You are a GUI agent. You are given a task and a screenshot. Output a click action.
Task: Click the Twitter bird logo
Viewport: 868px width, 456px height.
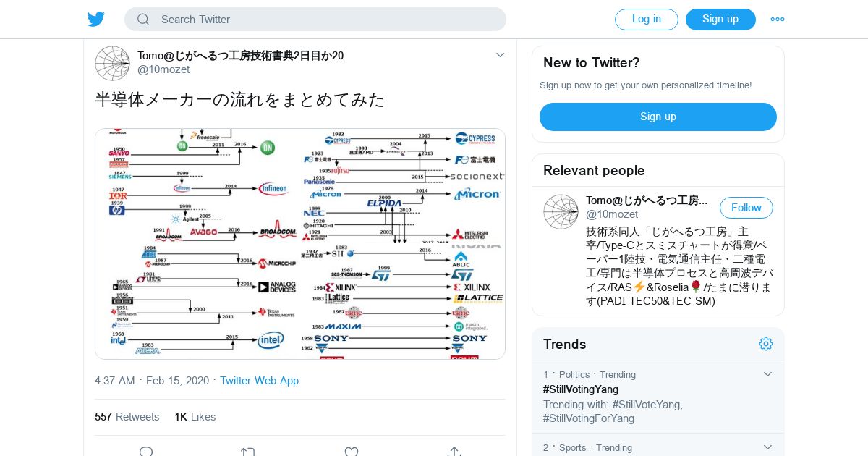(96, 20)
